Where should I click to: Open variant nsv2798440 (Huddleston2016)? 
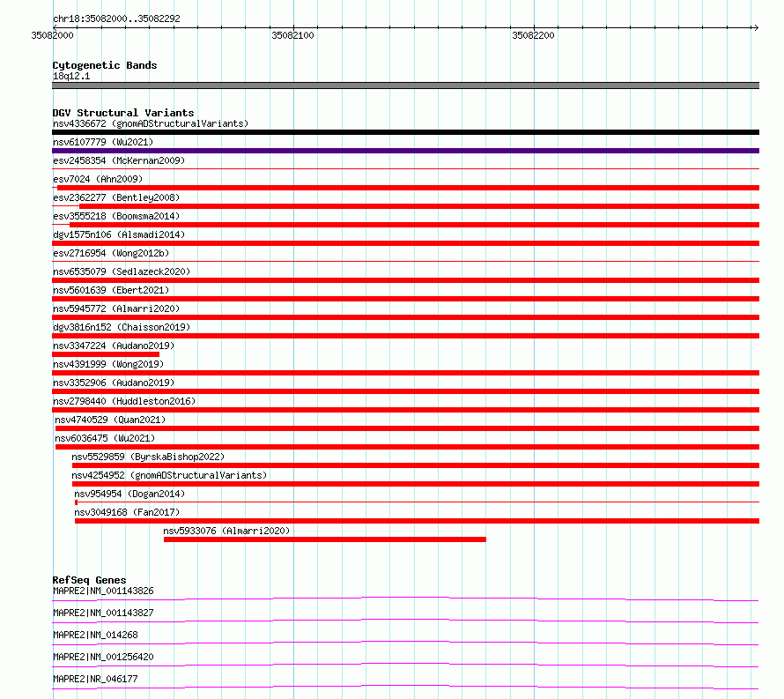(124, 401)
